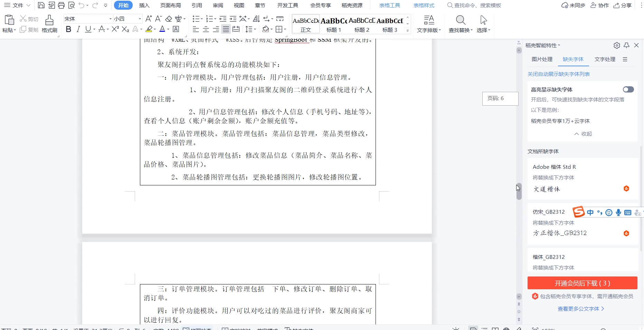Open Print Preview icon
The width and height of the screenshot is (644, 330).
click(71, 5)
